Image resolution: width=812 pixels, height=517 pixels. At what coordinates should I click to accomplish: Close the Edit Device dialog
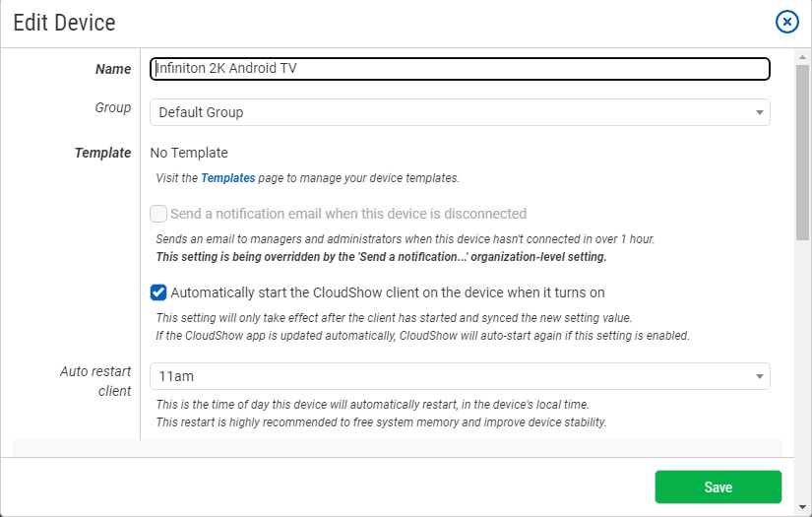click(x=786, y=22)
